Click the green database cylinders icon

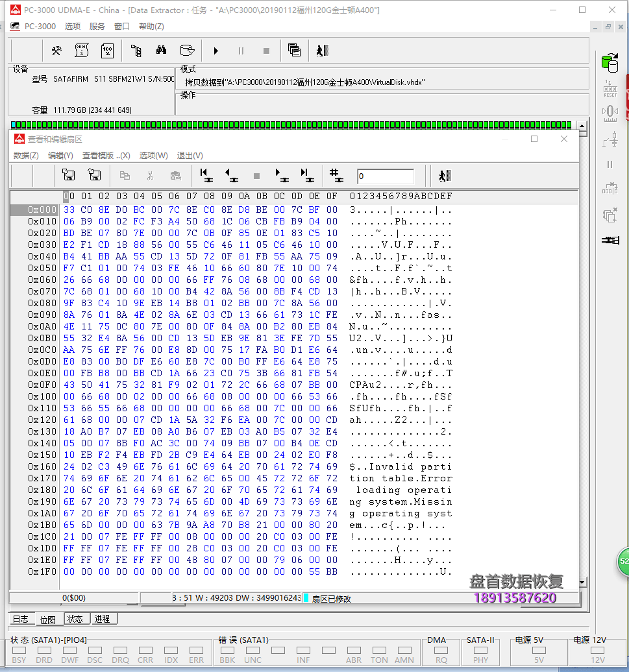pyautogui.click(x=610, y=63)
